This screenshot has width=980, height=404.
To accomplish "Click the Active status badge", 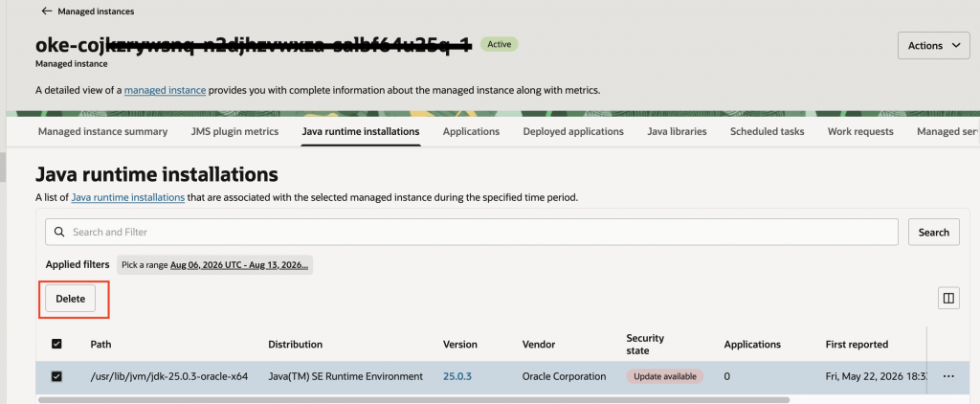I will click(x=500, y=44).
